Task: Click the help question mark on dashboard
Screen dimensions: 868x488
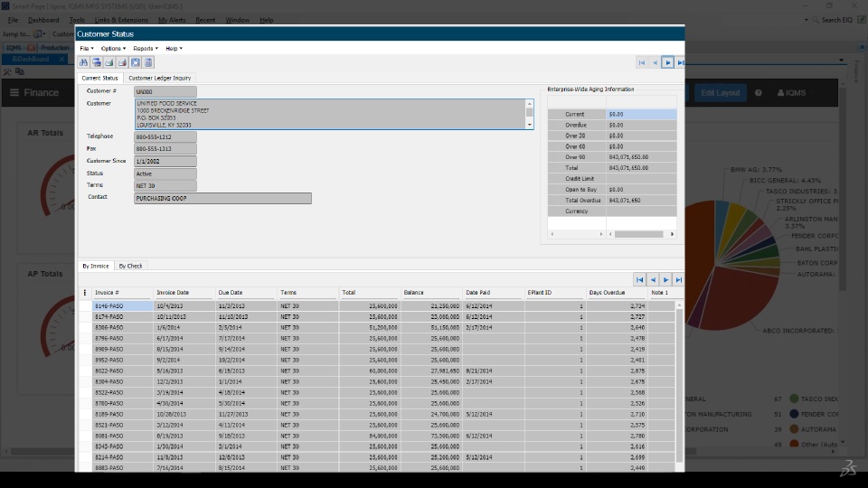Action: [759, 93]
